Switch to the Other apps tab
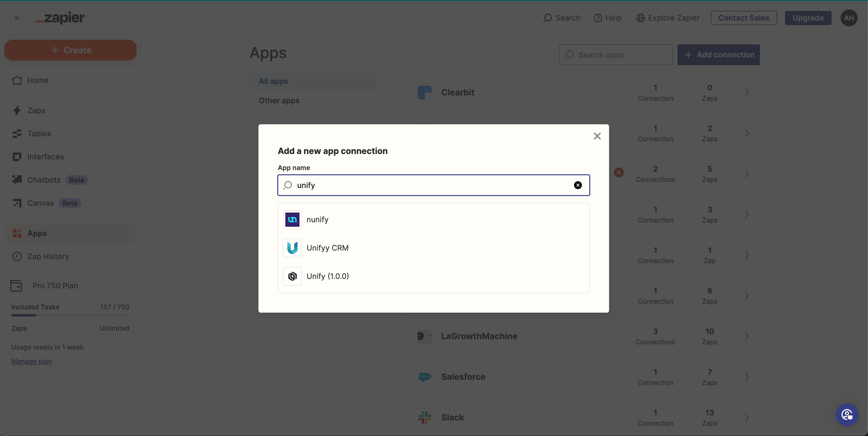The height and width of the screenshot is (436, 868). (x=279, y=100)
